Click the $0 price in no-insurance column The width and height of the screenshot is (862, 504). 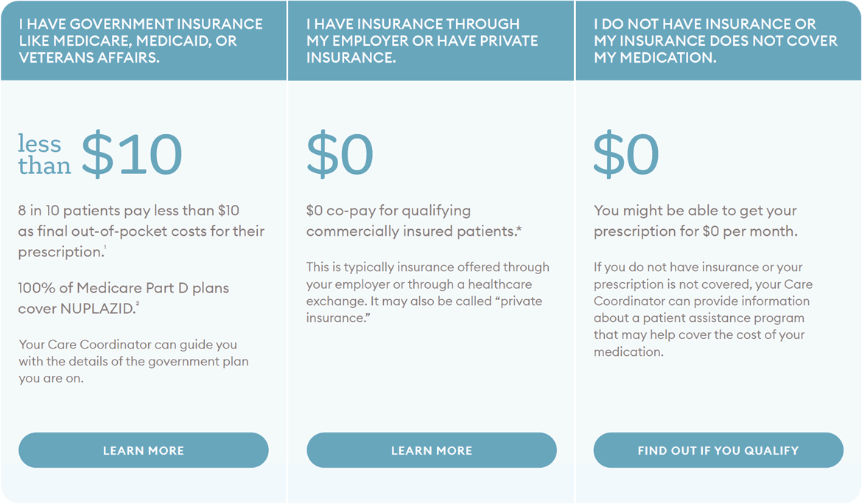626,155
